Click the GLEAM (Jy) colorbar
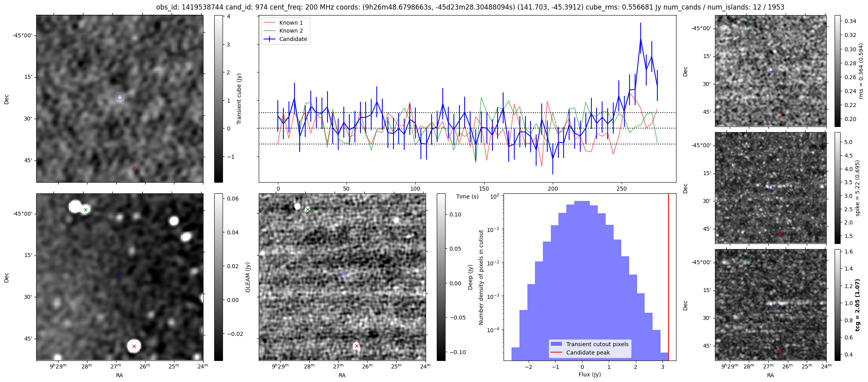This screenshot has width=868, height=382. click(218, 277)
